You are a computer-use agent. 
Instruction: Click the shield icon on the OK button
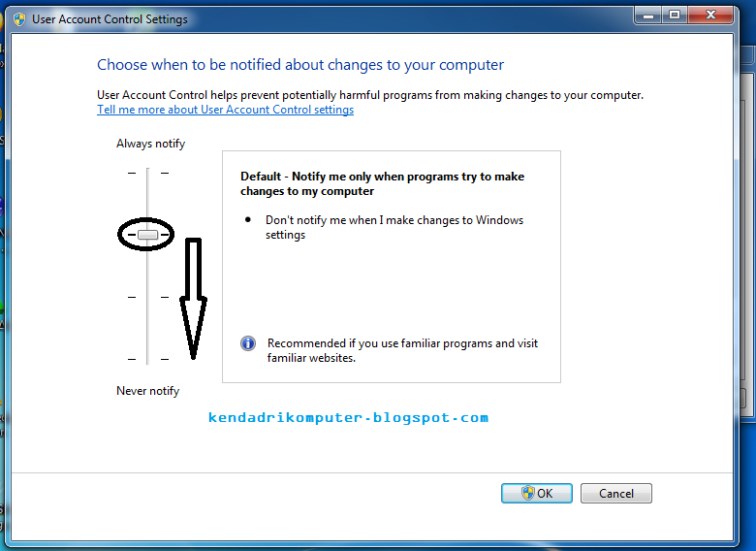click(x=528, y=493)
